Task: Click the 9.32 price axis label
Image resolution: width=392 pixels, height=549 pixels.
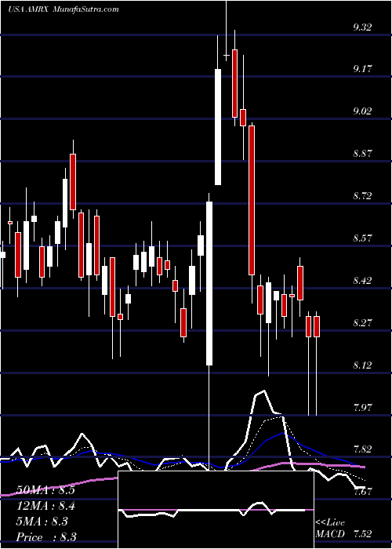Action: tap(362, 27)
